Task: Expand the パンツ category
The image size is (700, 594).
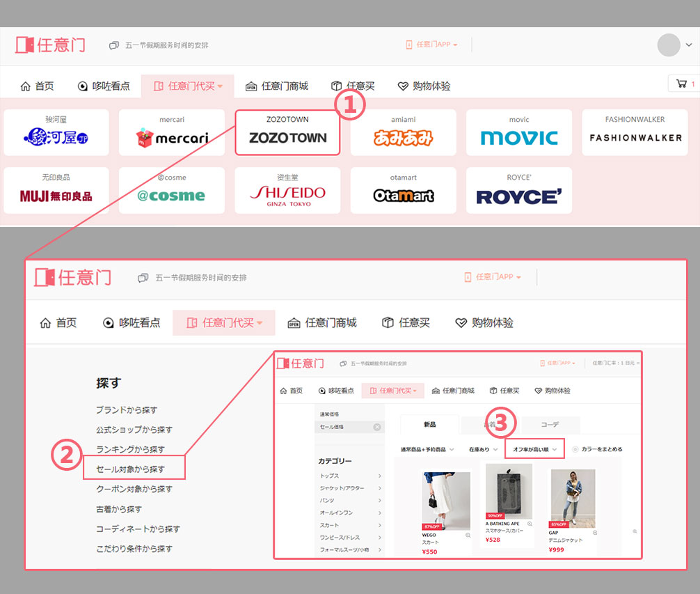Action: pyautogui.click(x=351, y=501)
